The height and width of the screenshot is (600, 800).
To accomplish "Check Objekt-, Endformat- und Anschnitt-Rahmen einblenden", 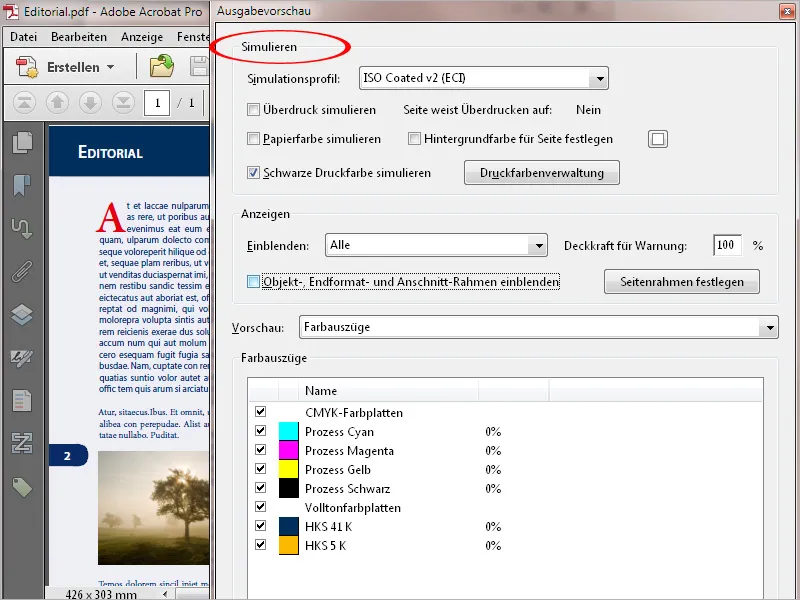I will tap(253, 282).
